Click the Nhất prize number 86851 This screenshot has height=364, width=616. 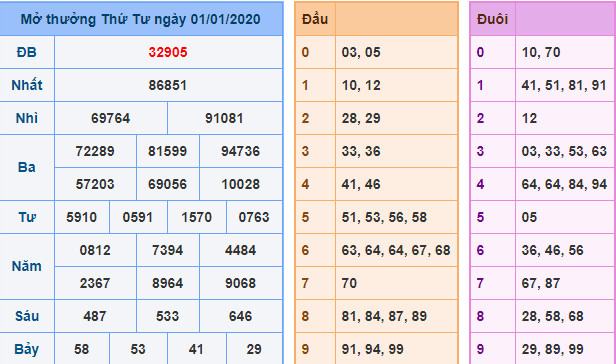point(168,85)
